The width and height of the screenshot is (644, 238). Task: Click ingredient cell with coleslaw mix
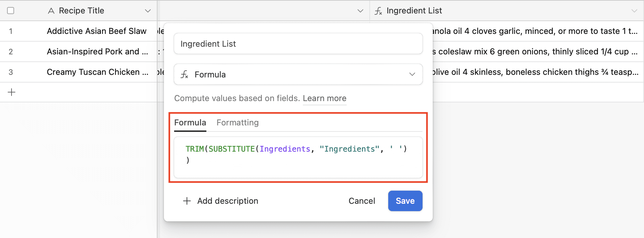(x=538, y=52)
